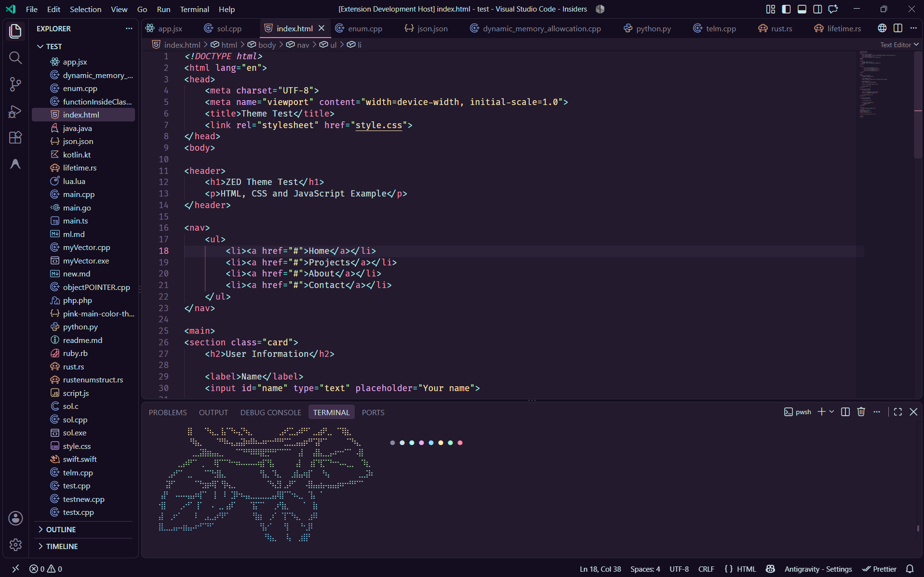Open Explorer views and more actions
Viewport: 924px width, 577px height.
point(129,28)
